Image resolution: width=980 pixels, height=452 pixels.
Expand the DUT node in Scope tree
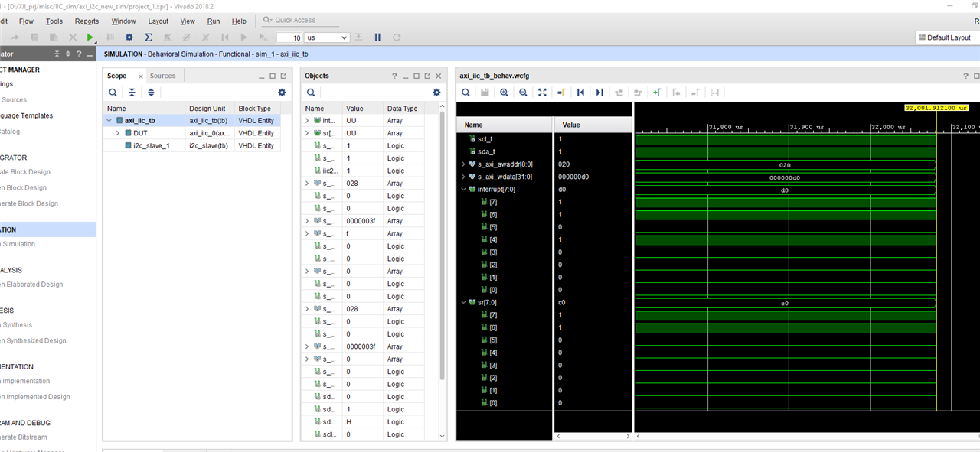[118, 133]
